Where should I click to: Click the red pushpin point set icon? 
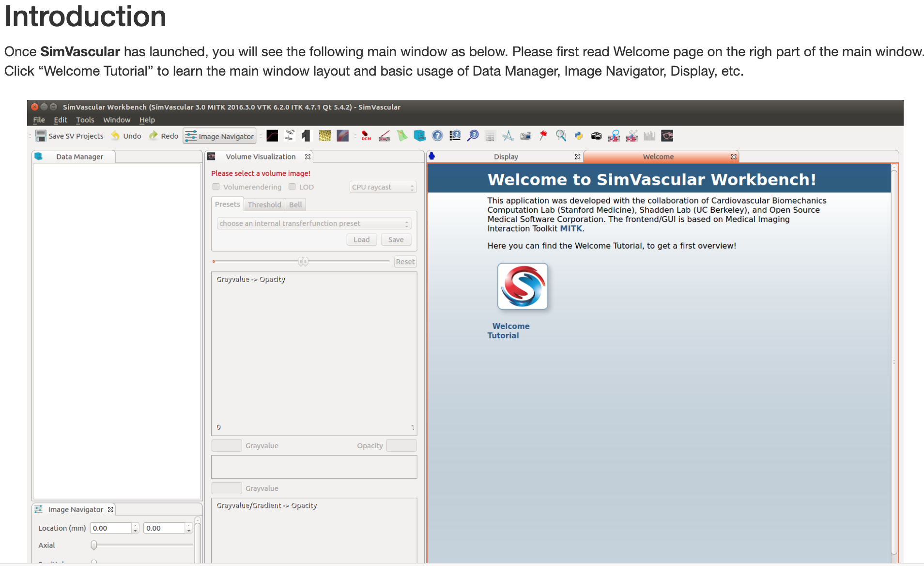point(543,136)
